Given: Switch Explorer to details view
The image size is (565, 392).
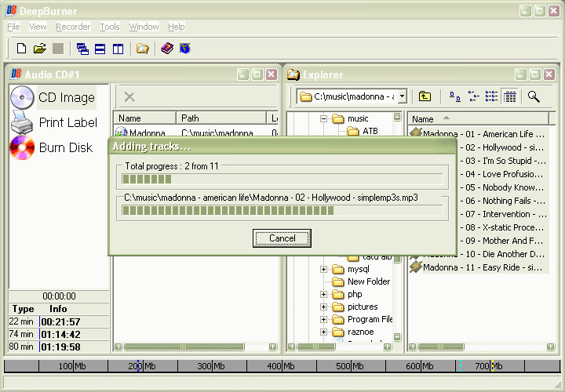Looking at the screenshot, I should (x=510, y=96).
